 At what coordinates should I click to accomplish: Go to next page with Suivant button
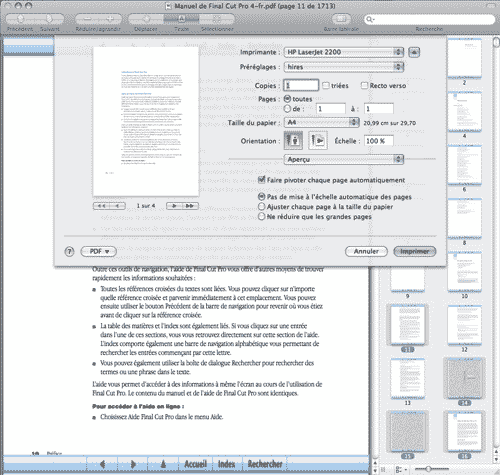pyautogui.click(x=50, y=18)
